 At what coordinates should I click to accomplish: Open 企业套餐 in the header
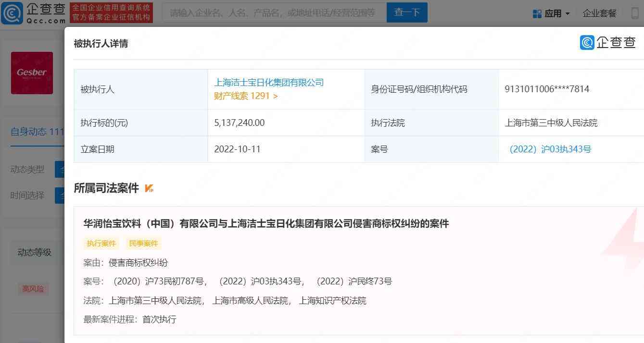click(x=599, y=13)
